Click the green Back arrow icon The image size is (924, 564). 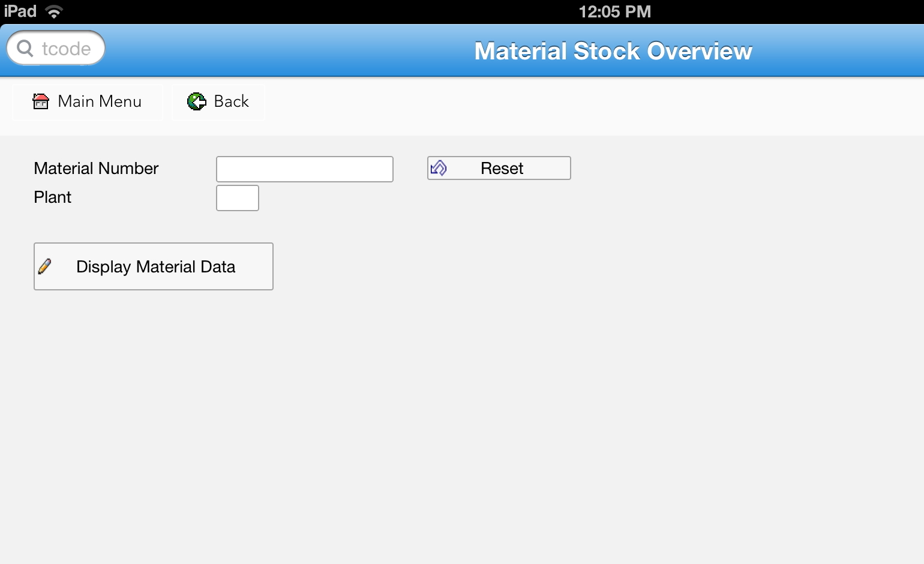(196, 101)
